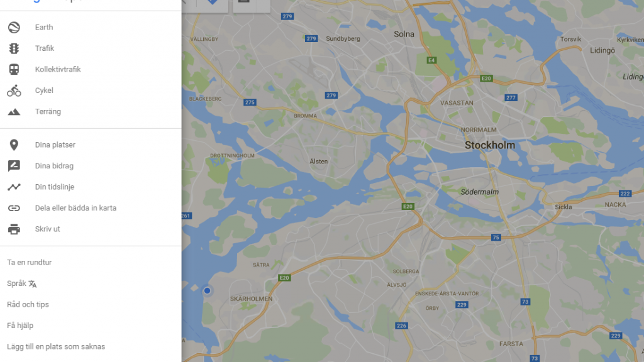
Task: Open Dina platser pin icon
Action: click(14, 145)
